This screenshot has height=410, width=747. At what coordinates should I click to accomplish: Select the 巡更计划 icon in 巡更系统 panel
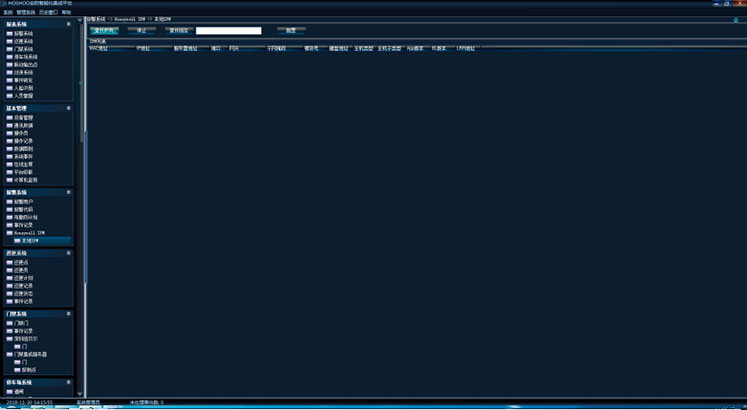point(9,278)
